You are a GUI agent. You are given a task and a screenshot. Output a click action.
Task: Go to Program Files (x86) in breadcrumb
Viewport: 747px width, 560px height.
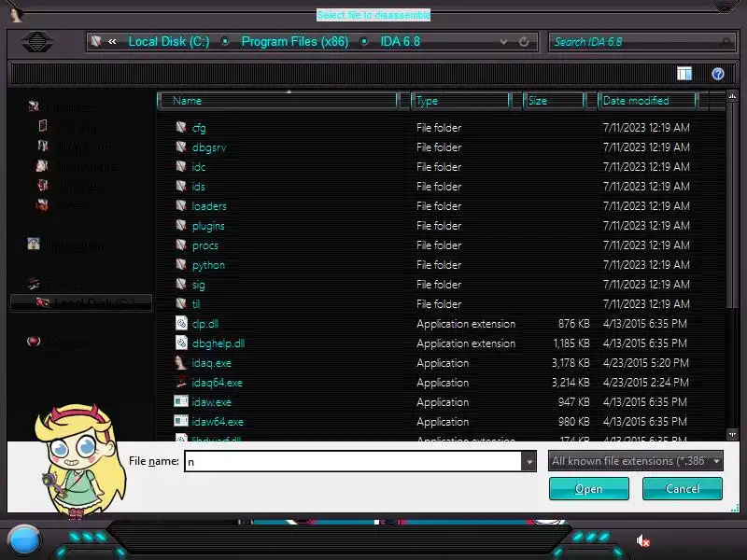[295, 41]
